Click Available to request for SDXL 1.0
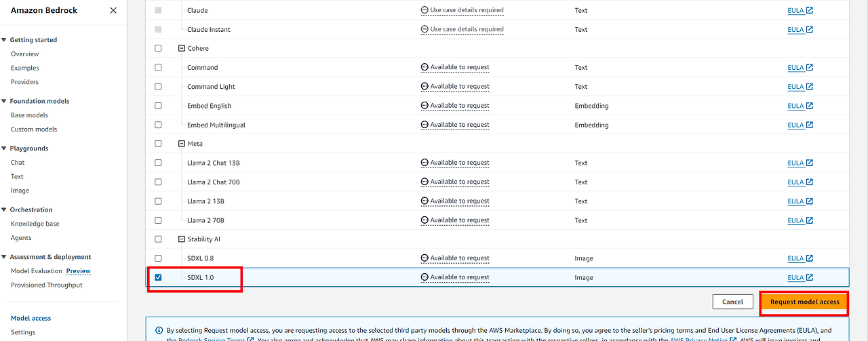868x341 pixels. click(455, 277)
